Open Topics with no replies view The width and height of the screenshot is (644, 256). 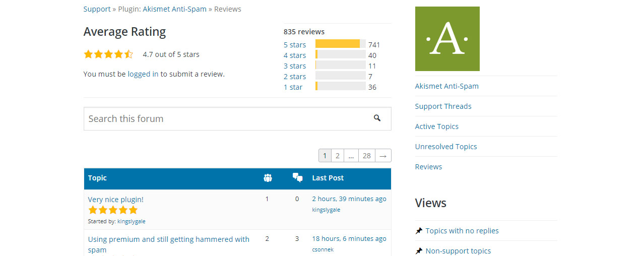click(x=462, y=231)
